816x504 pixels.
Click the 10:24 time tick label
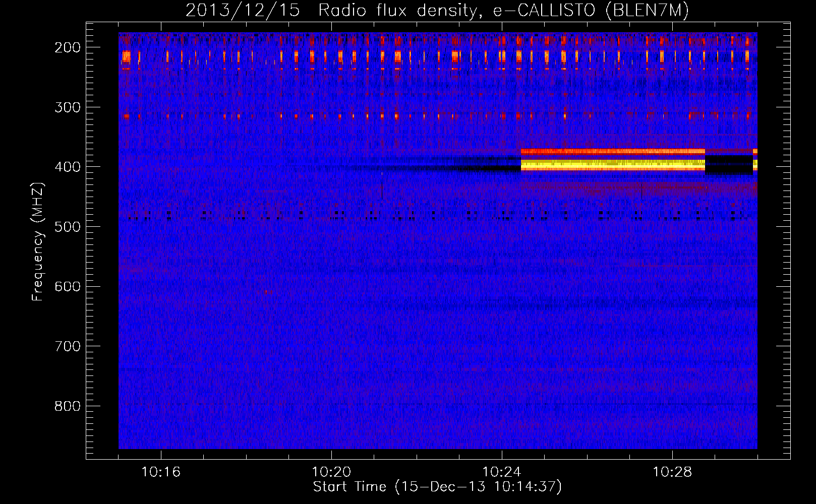[502, 472]
